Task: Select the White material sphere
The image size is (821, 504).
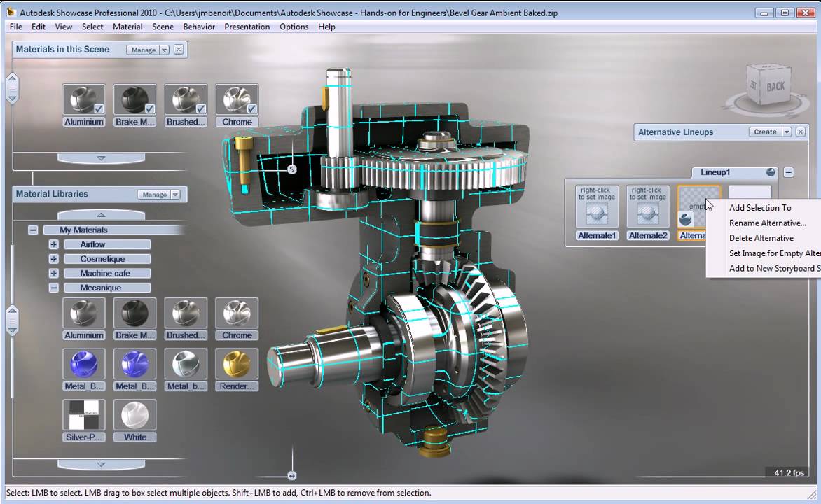Action: [134, 414]
